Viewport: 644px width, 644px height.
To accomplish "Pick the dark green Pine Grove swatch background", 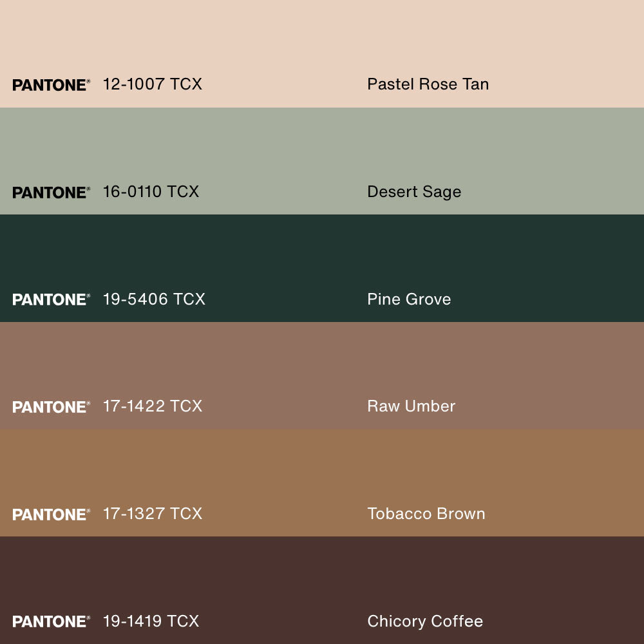I will [322, 251].
